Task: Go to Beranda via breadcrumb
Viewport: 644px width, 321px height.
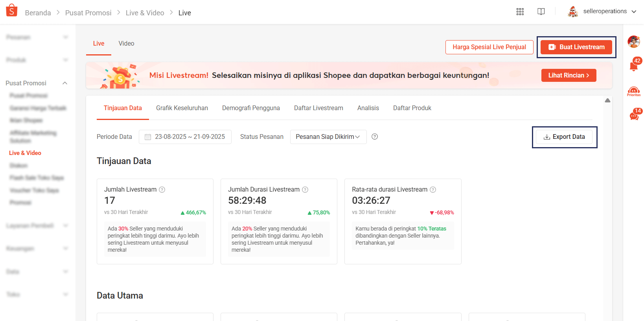Action: click(38, 13)
